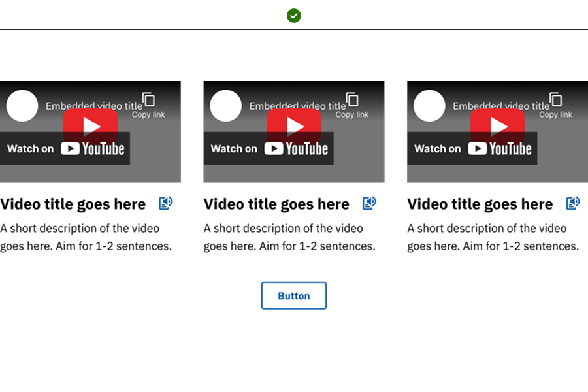
Task: Copy link icon on third video
Action: point(556,99)
